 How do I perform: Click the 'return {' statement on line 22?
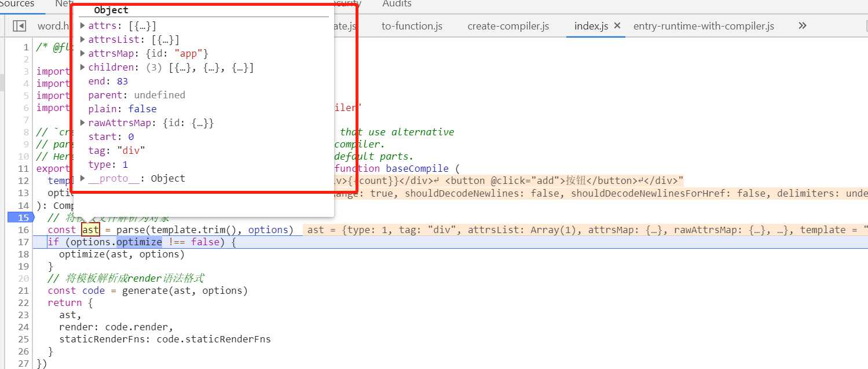pyautogui.click(x=70, y=302)
